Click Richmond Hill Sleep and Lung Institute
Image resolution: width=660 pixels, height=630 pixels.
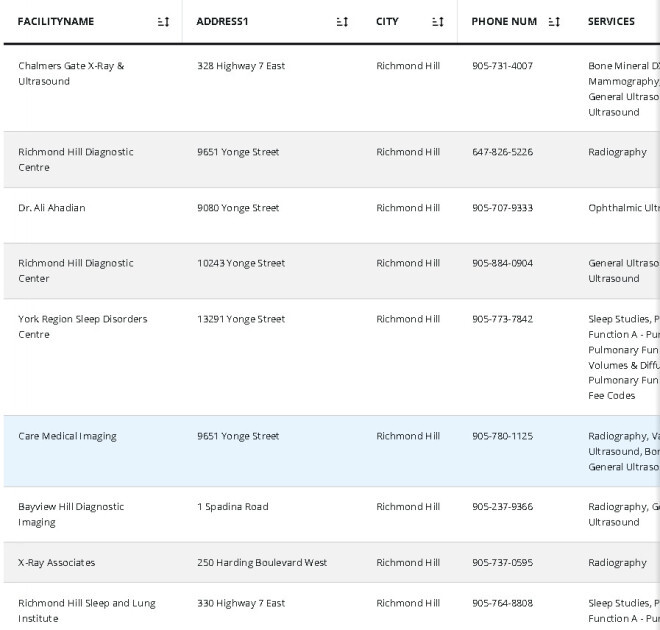coord(86,610)
